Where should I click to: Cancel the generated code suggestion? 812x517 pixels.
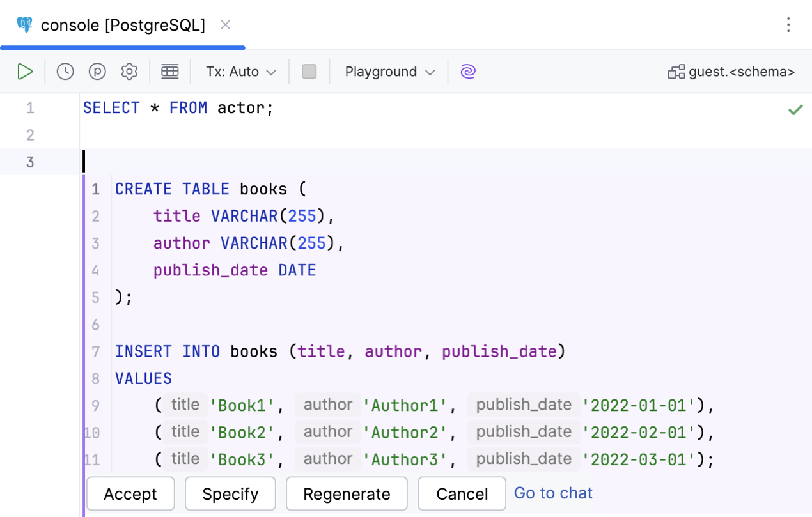[462, 494]
